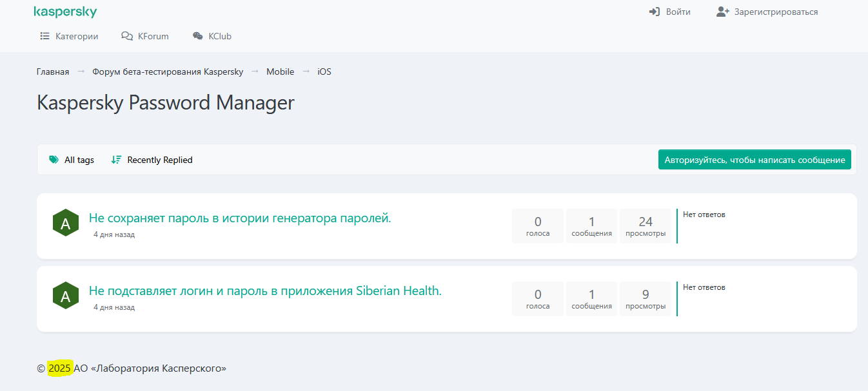Click 'Нет ответов' of the first topic
Image resolution: width=868 pixels, height=391 pixels.
click(704, 215)
